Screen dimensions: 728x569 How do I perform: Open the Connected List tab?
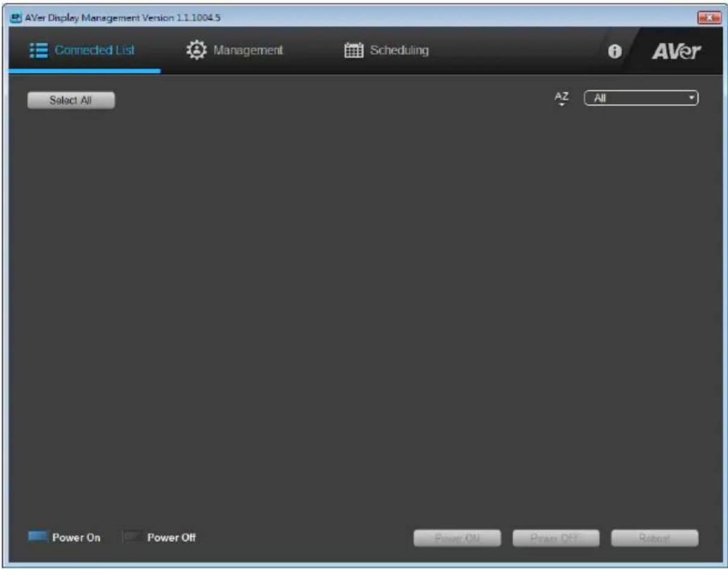[83, 51]
